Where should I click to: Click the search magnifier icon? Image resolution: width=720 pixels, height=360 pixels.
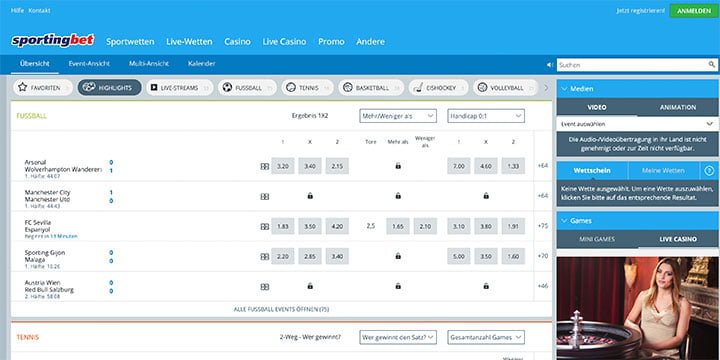tap(711, 65)
